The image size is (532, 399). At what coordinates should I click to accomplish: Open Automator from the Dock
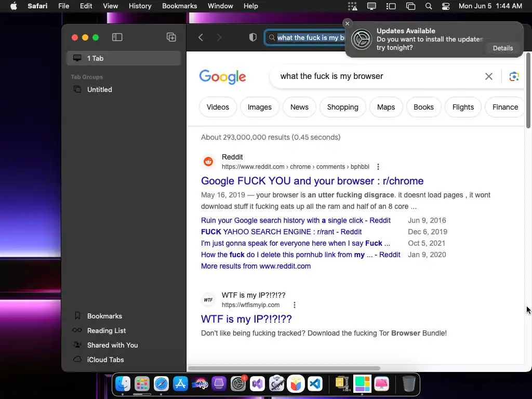[x=277, y=384]
